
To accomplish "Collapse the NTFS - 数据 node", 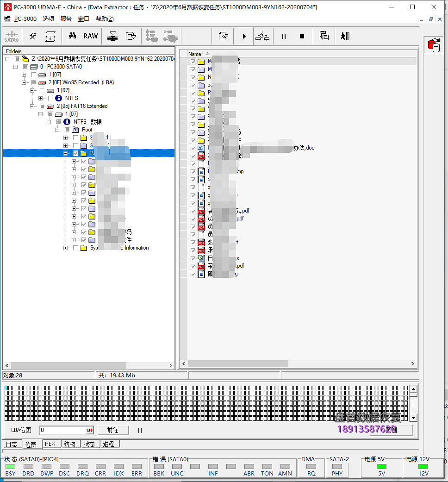I will pyautogui.click(x=49, y=122).
